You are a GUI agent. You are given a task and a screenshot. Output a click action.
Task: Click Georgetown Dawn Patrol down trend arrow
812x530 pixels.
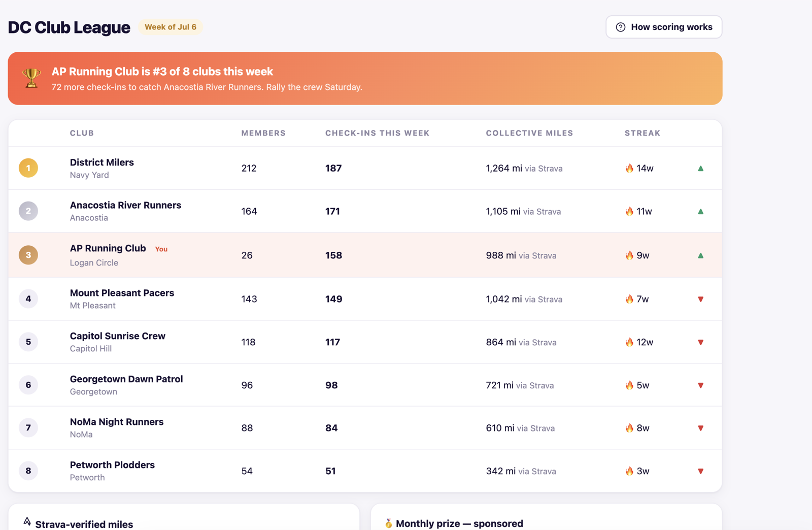(700, 385)
